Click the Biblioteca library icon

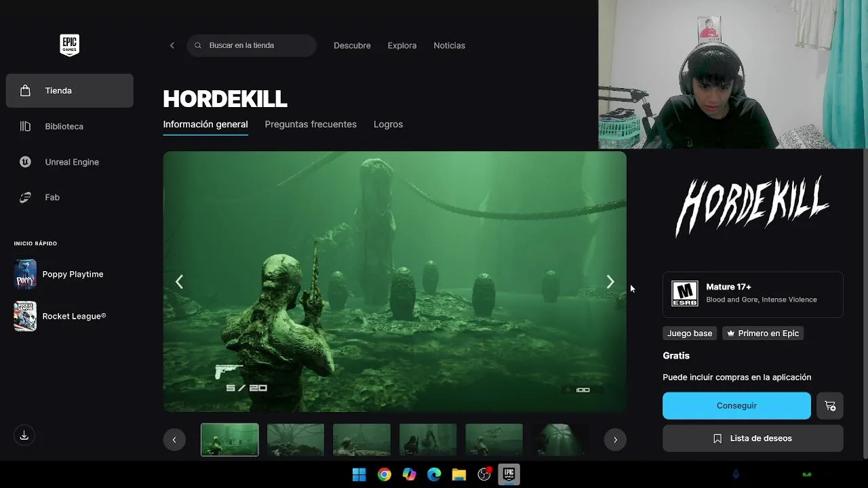click(x=25, y=126)
